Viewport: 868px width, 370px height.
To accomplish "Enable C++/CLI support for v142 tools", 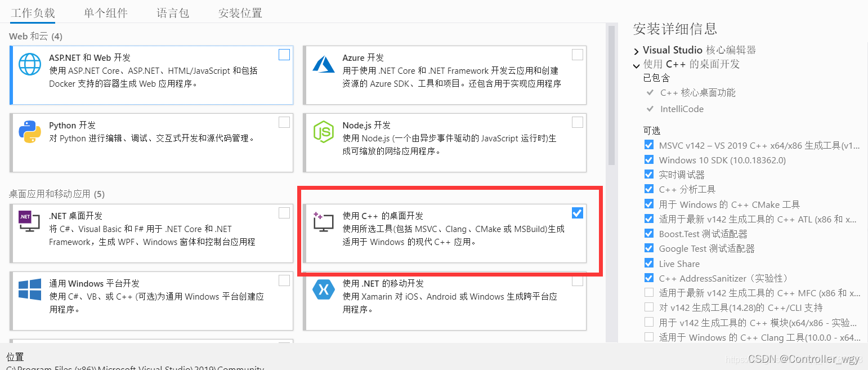I will point(649,307).
